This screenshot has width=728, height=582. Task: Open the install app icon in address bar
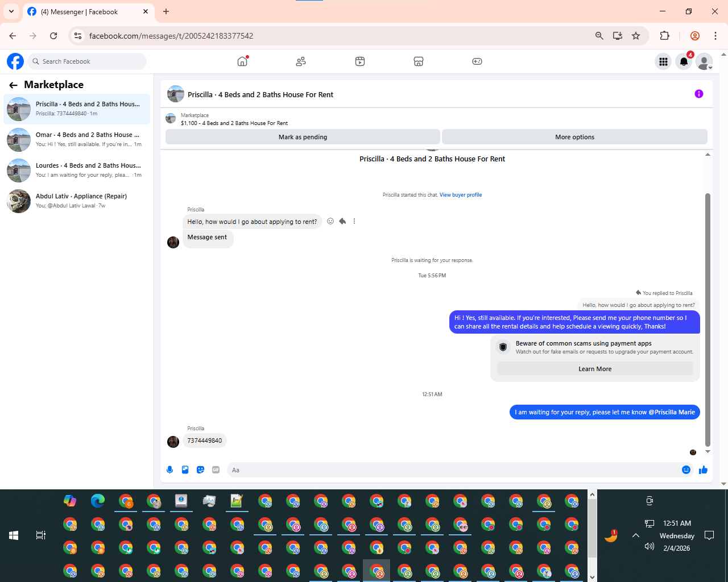618,36
